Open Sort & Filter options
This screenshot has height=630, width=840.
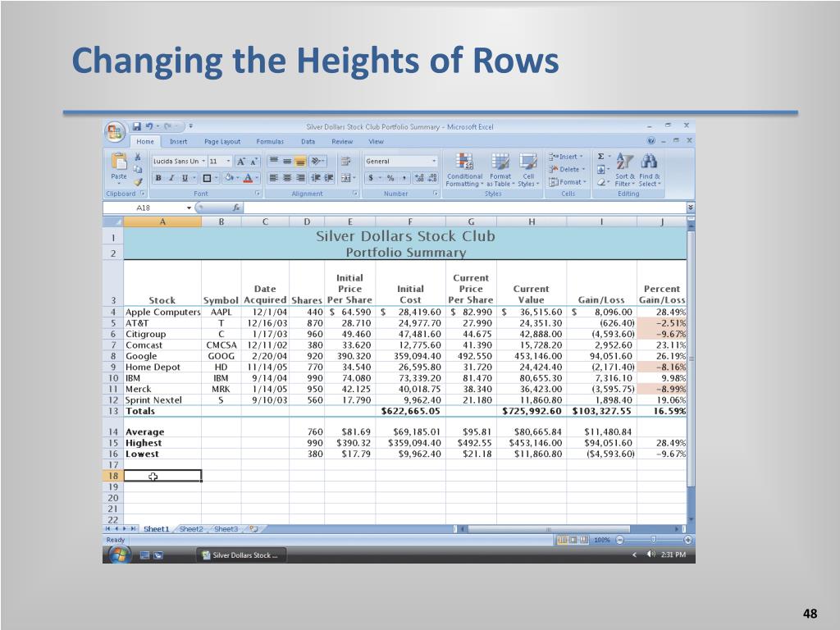(x=624, y=170)
